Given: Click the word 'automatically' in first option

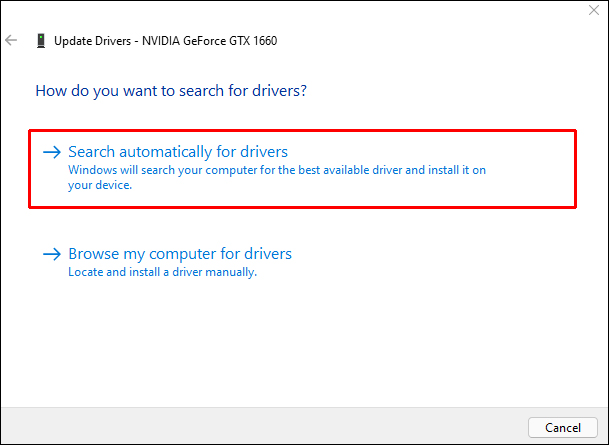Looking at the screenshot, I should pos(165,152).
